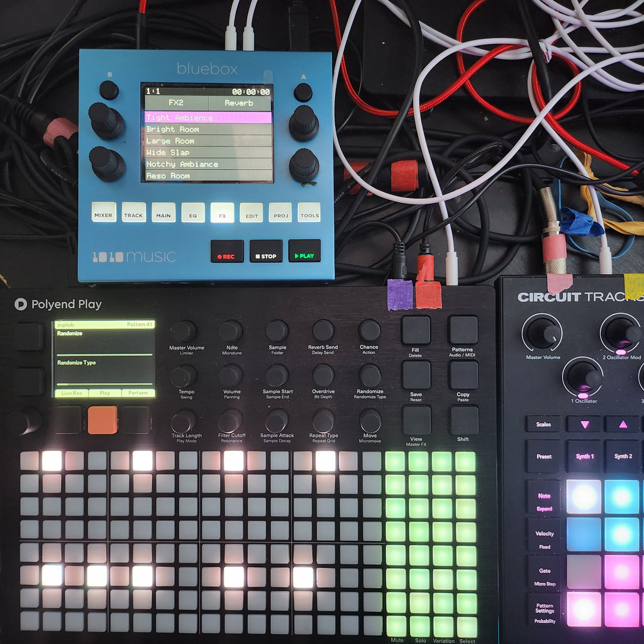Touch the Note Microtune knob
This screenshot has width=644, height=644.
(230, 331)
